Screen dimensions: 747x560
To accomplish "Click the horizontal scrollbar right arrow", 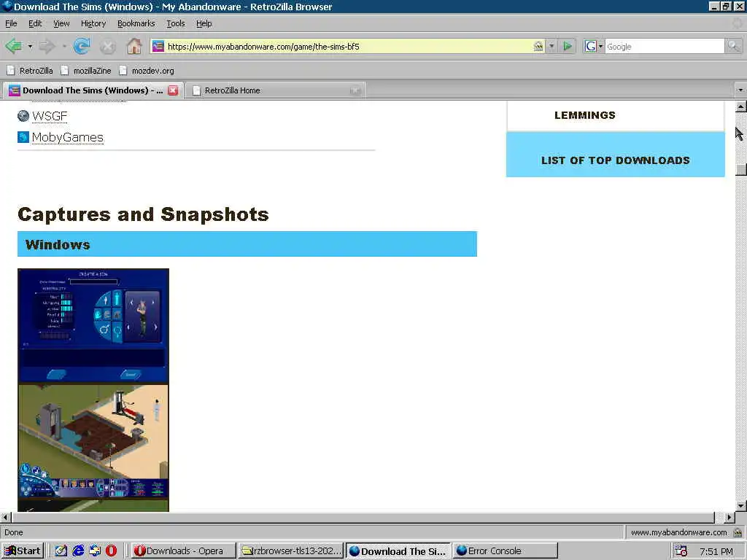I will pos(729,517).
